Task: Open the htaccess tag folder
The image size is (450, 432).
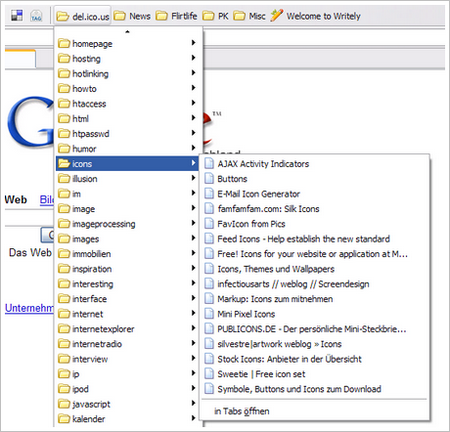Action: (128, 103)
